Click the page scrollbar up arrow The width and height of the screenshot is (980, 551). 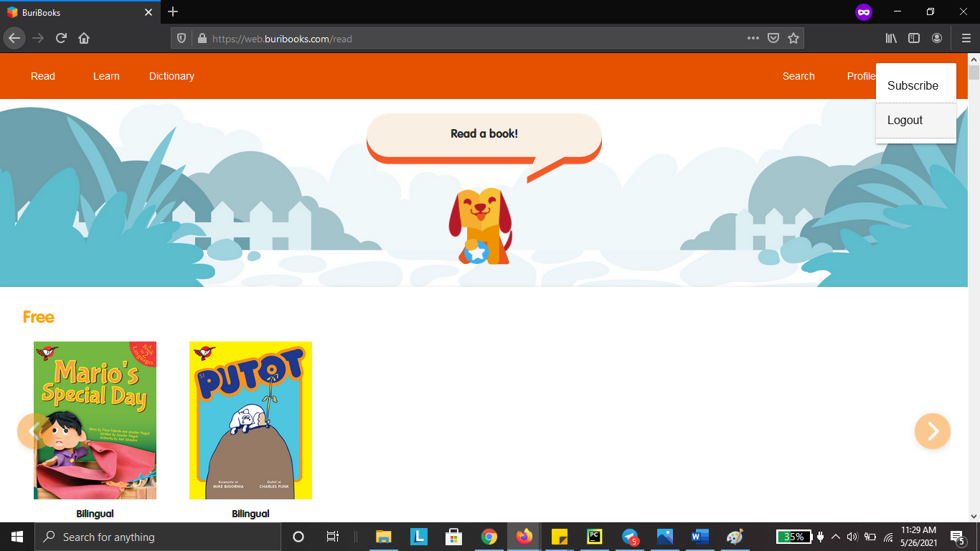pos(974,58)
